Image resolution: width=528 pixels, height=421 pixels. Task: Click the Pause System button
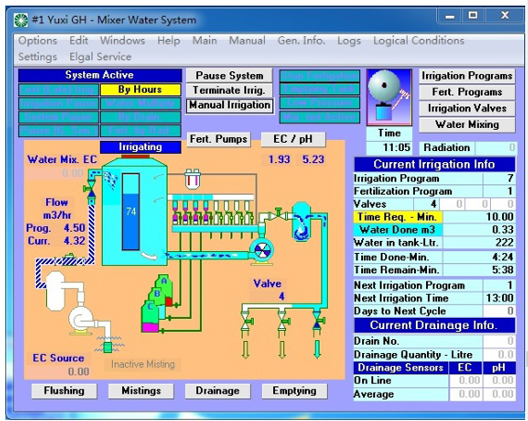[x=229, y=75]
